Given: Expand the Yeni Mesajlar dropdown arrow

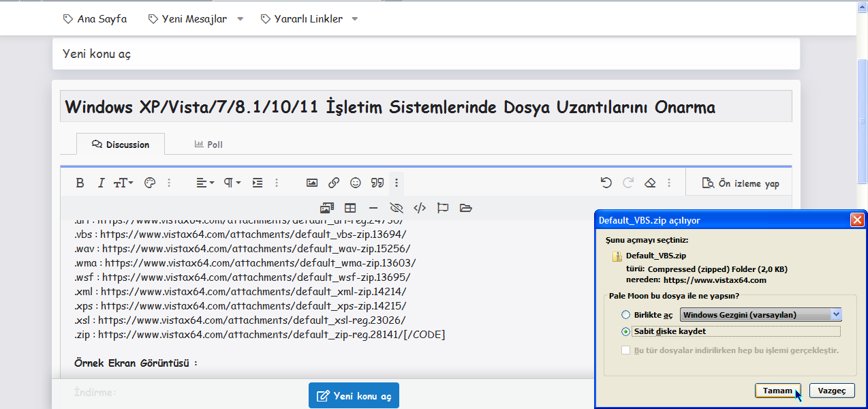Looking at the screenshot, I should 240,19.
